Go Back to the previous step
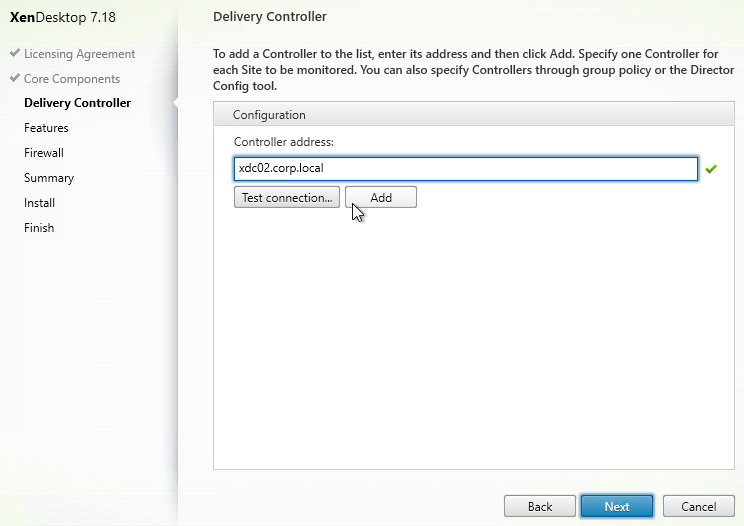The image size is (744, 526). tap(540, 506)
